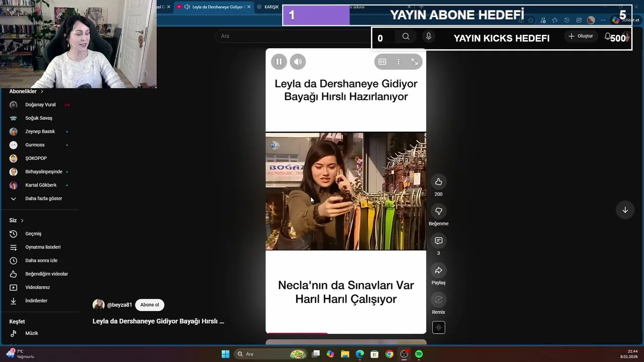This screenshot has width=644, height=362.
Task: Open the Oluştur create button
Action: (581, 36)
